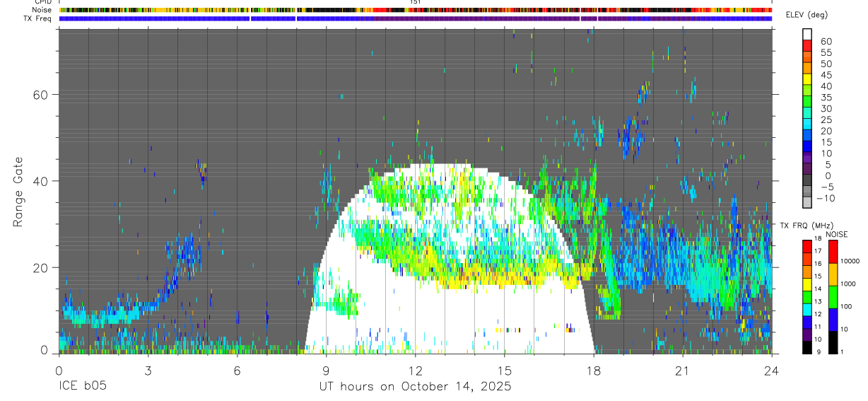Click the '13' value on TX FRQ legend
868x401 pixels.
tap(818, 302)
